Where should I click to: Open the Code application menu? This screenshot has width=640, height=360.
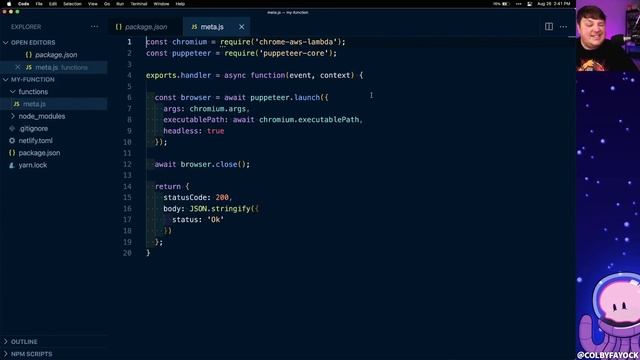24,4
